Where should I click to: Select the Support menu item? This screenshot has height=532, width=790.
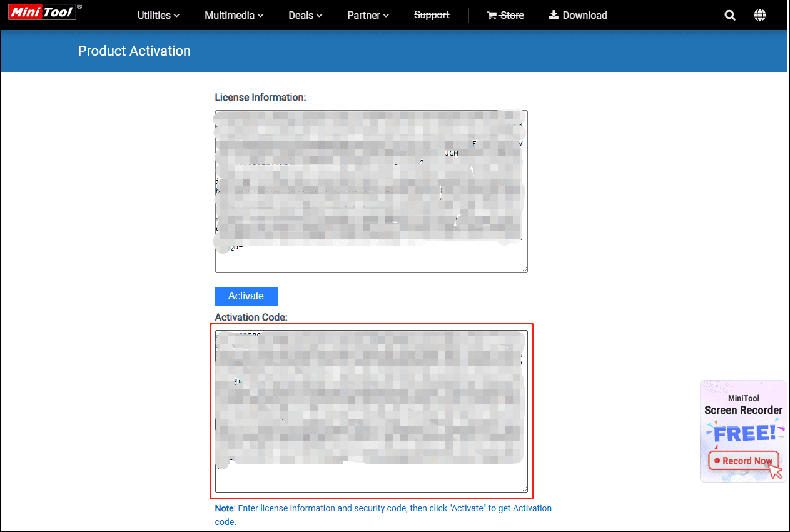pos(432,14)
